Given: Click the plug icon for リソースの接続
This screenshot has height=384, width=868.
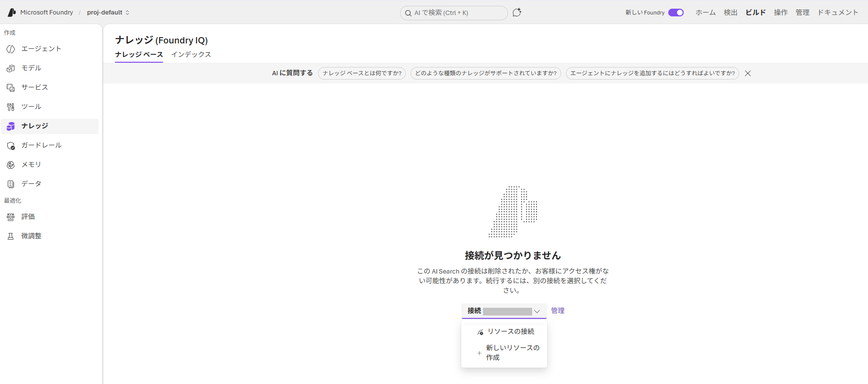Looking at the screenshot, I should click(480, 332).
